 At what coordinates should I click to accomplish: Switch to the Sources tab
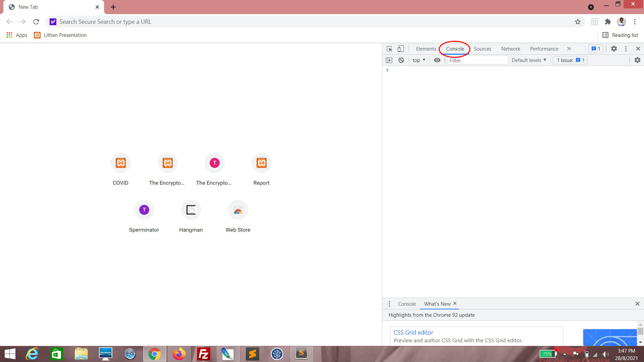483,49
